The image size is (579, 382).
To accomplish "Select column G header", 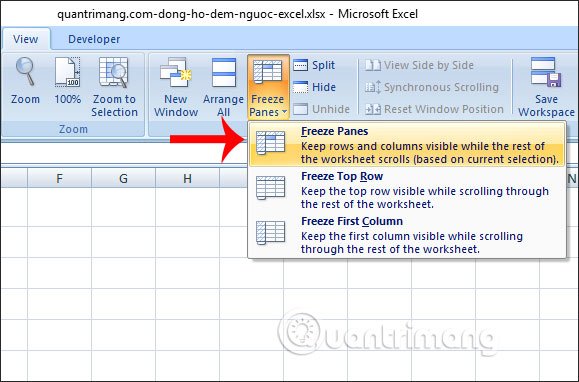I will click(x=123, y=179).
